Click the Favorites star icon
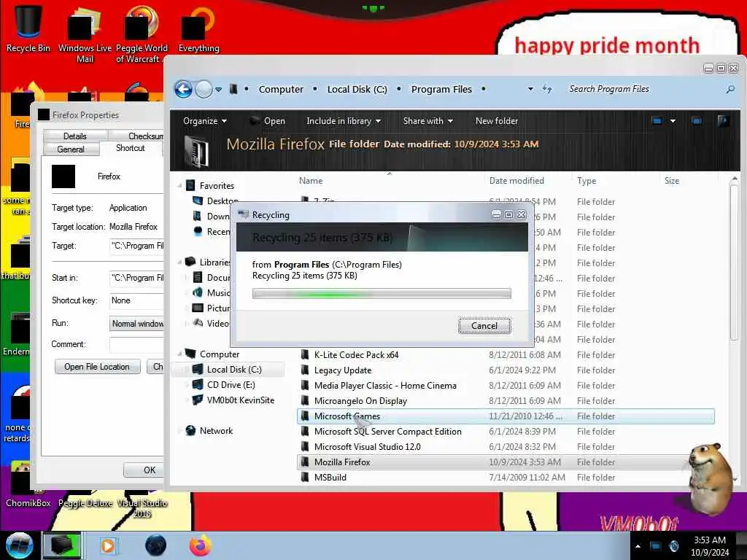This screenshot has width=747, height=560. [190, 185]
